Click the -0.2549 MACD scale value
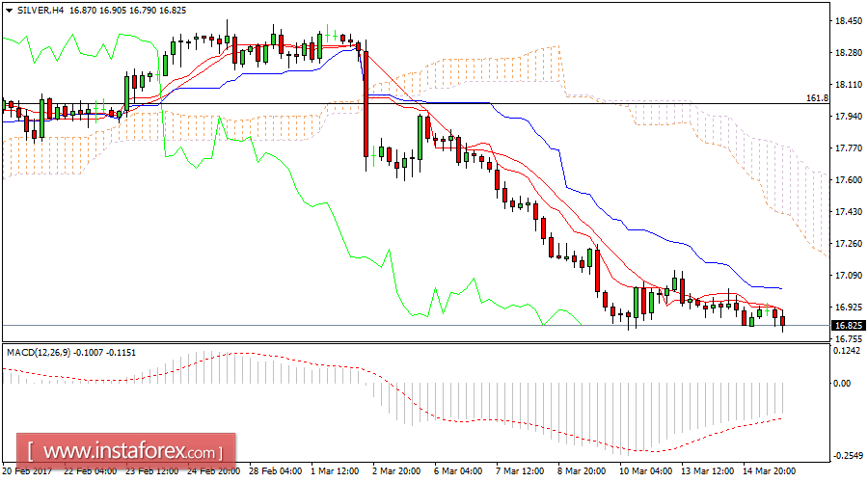This screenshot has width=868, height=482. pyautogui.click(x=848, y=455)
